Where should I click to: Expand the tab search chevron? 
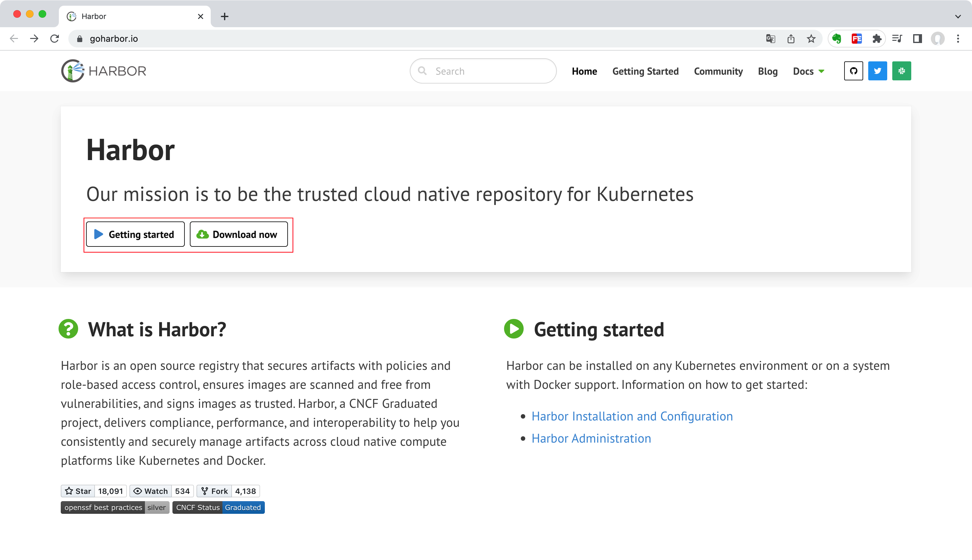pos(958,16)
